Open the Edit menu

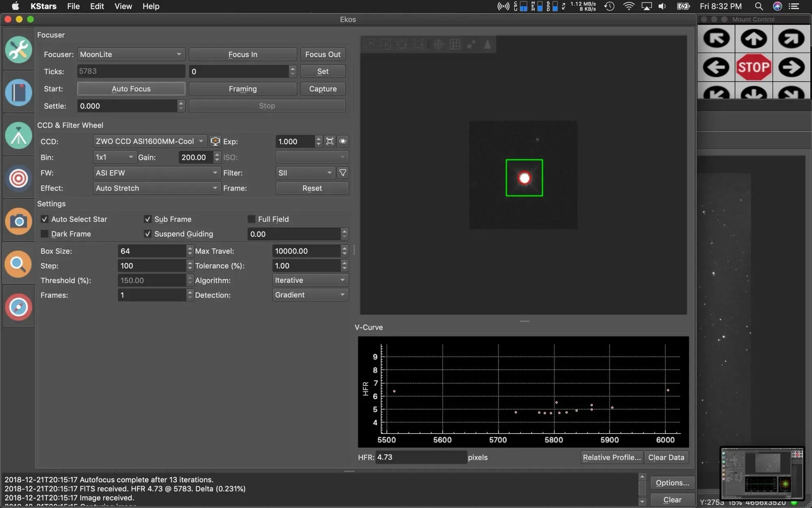(x=97, y=6)
